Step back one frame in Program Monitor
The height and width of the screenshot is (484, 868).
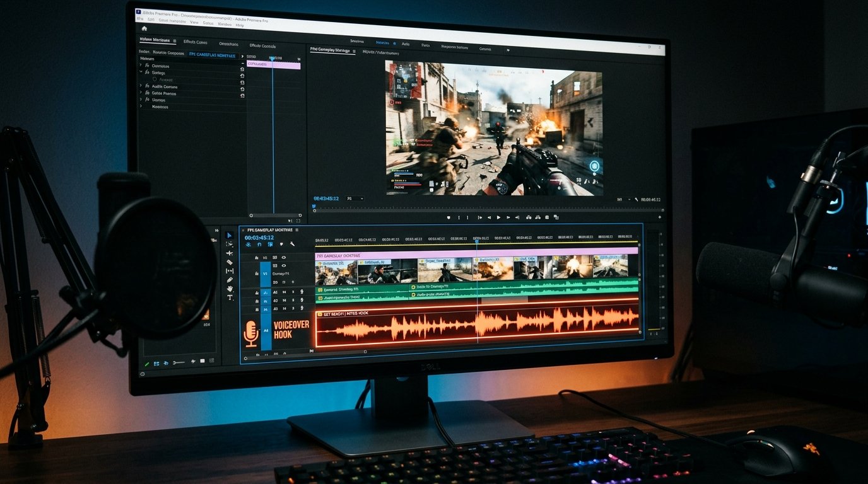click(489, 217)
